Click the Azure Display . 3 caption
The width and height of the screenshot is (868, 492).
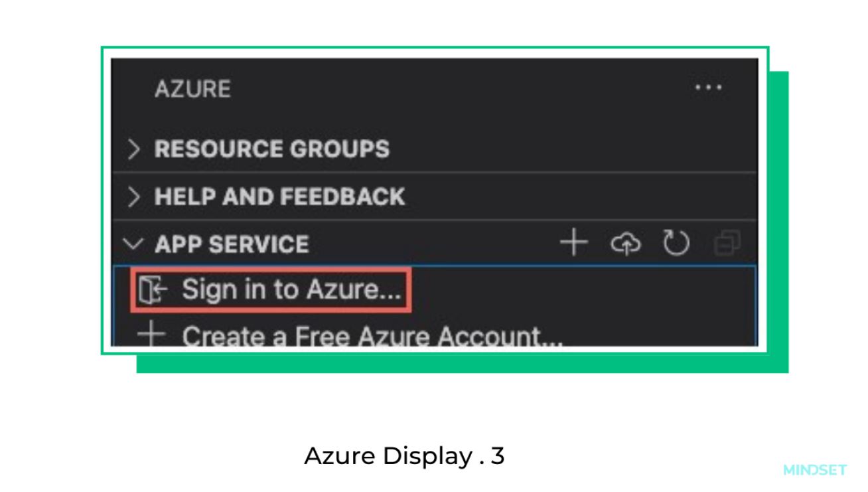[404, 456]
